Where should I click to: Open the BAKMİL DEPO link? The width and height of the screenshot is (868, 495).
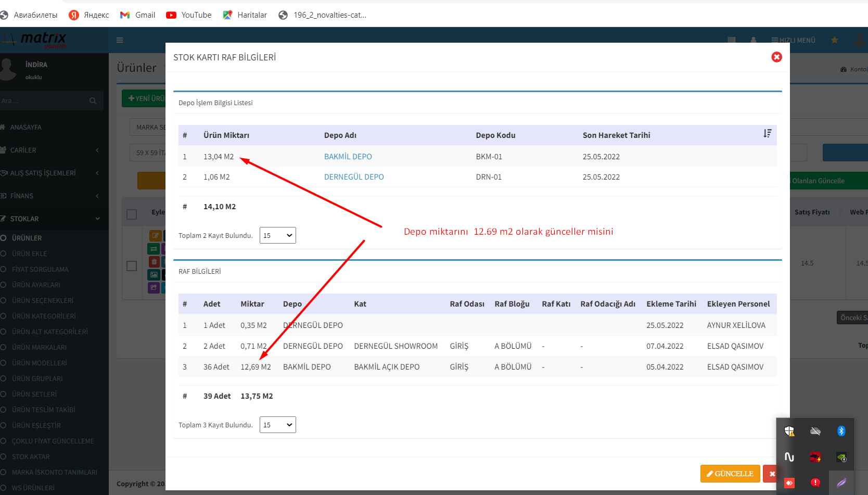pos(348,157)
